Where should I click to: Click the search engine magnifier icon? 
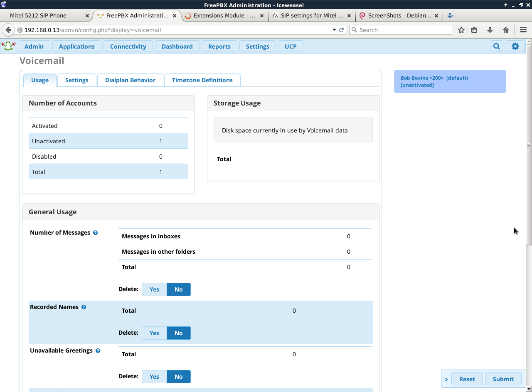[354, 30]
